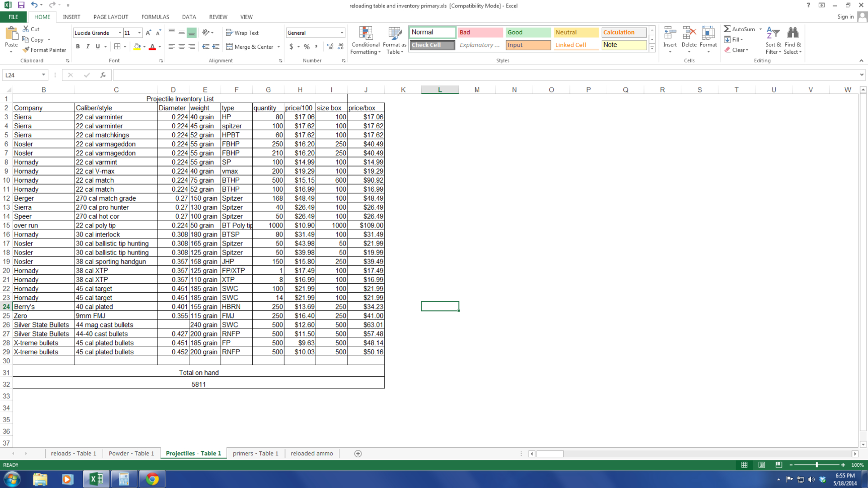Viewport: 868px width, 488px height.
Task: Enable center alignment
Action: pos(181,46)
